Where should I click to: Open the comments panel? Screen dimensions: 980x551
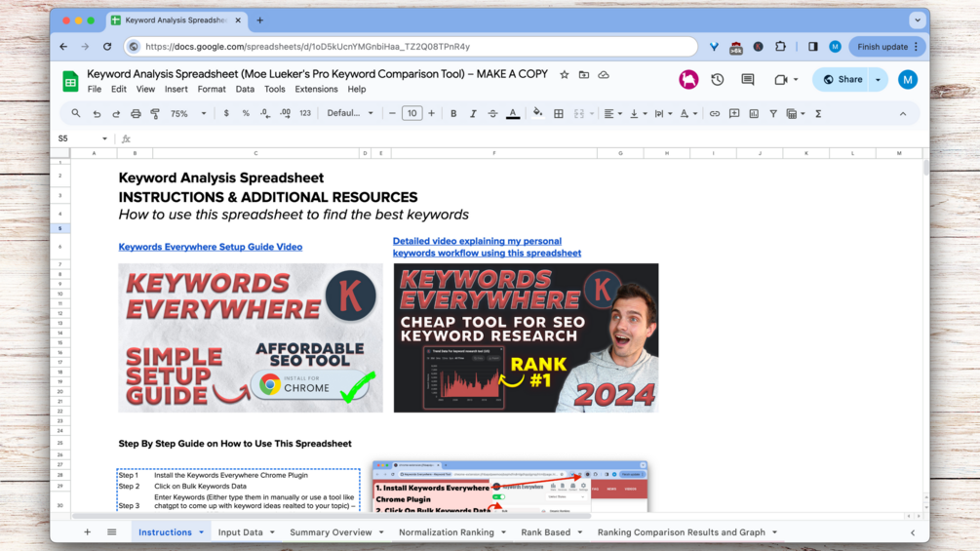pos(748,79)
